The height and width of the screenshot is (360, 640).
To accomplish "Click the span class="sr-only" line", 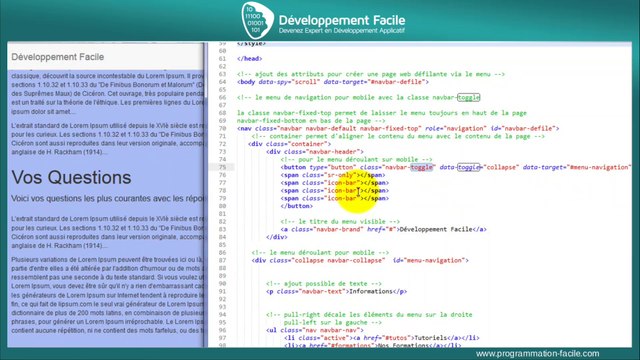I will [x=333, y=175].
